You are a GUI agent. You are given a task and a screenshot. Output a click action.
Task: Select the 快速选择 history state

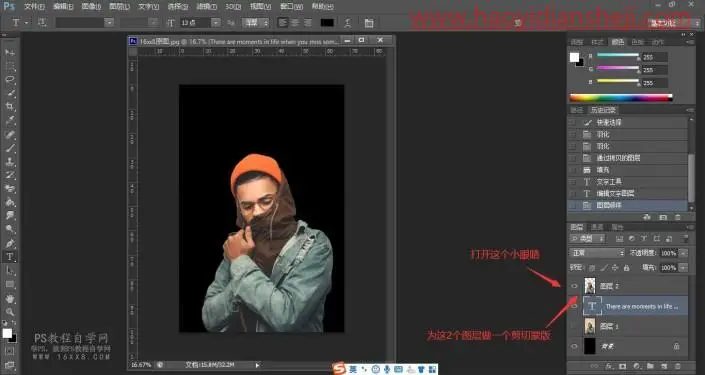[628, 122]
